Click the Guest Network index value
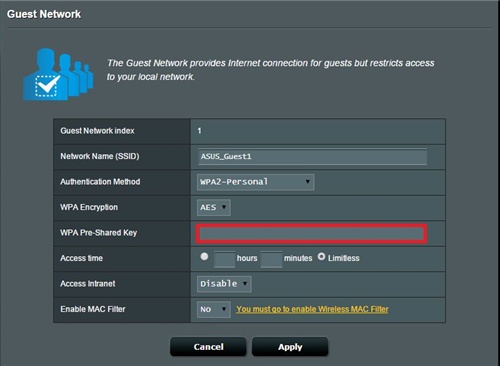The width and height of the screenshot is (500, 366). 199,131
